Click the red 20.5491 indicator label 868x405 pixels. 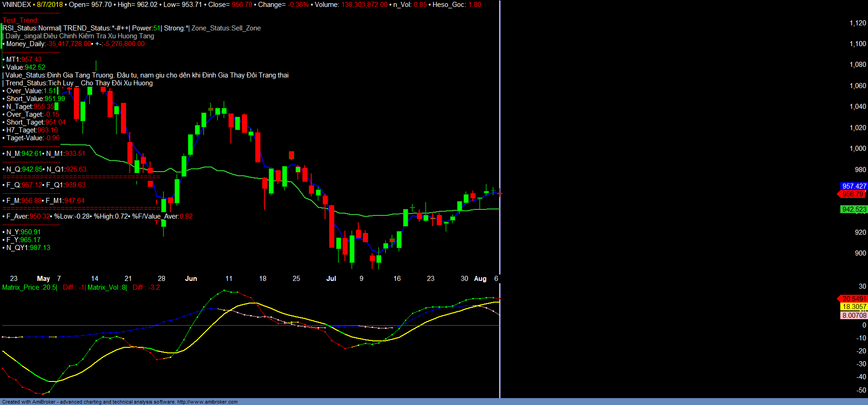pos(853,299)
